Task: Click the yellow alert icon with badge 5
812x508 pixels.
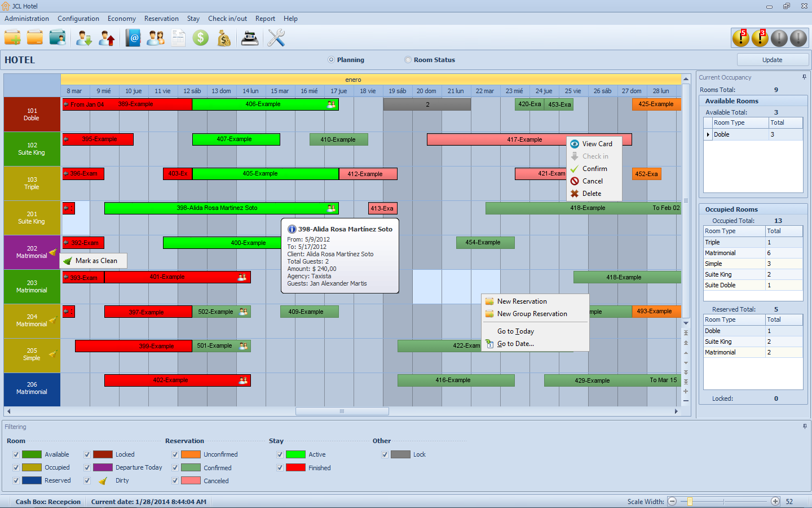Action: tap(740, 38)
